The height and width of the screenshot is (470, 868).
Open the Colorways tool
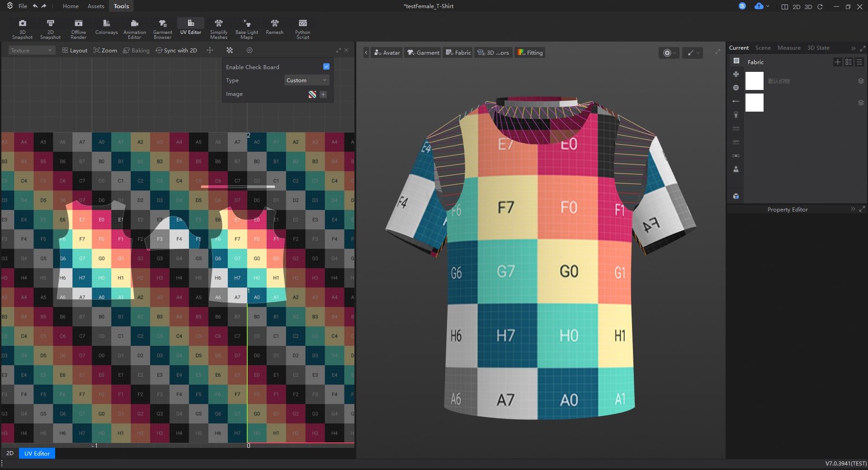(106, 27)
